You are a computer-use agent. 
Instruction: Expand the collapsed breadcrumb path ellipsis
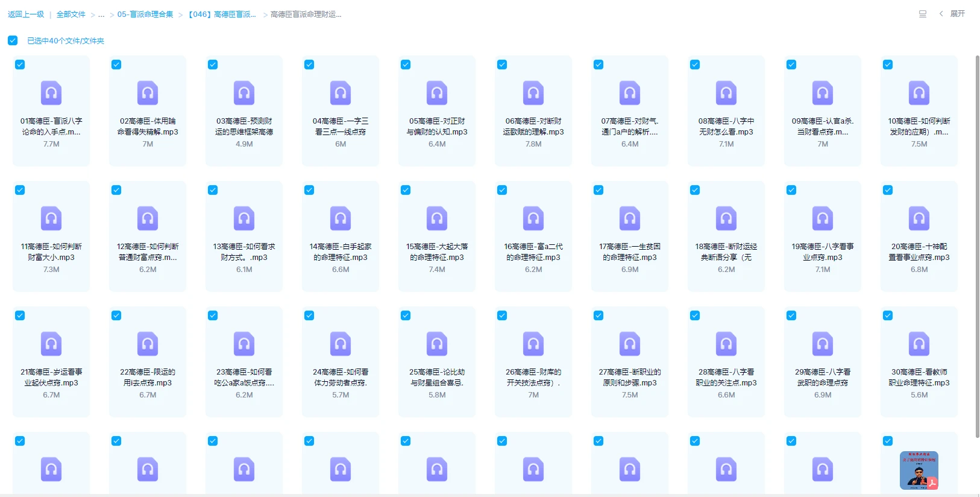(x=101, y=14)
